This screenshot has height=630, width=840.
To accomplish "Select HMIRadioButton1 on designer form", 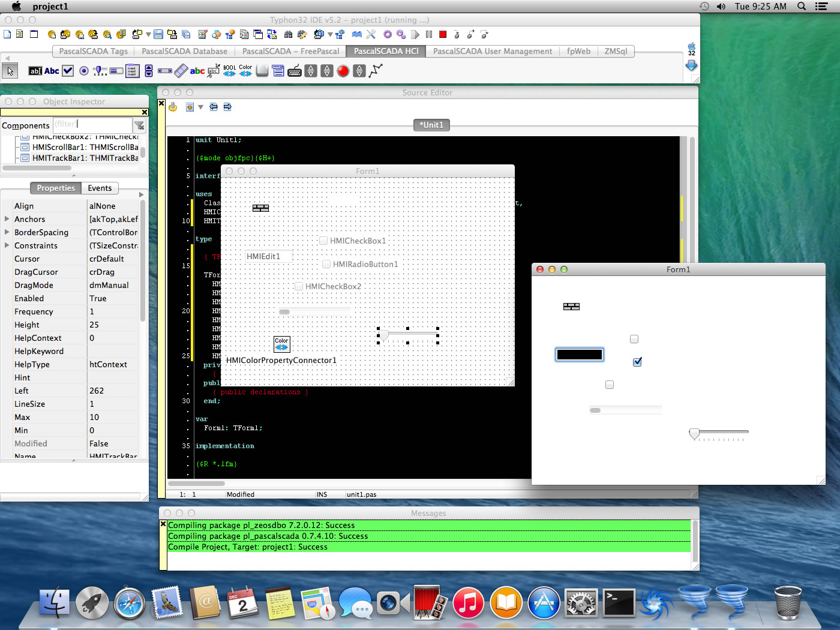I will click(326, 264).
